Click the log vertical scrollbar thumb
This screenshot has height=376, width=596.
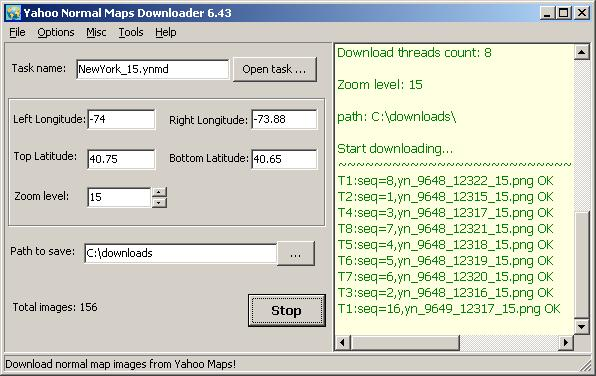(582, 265)
